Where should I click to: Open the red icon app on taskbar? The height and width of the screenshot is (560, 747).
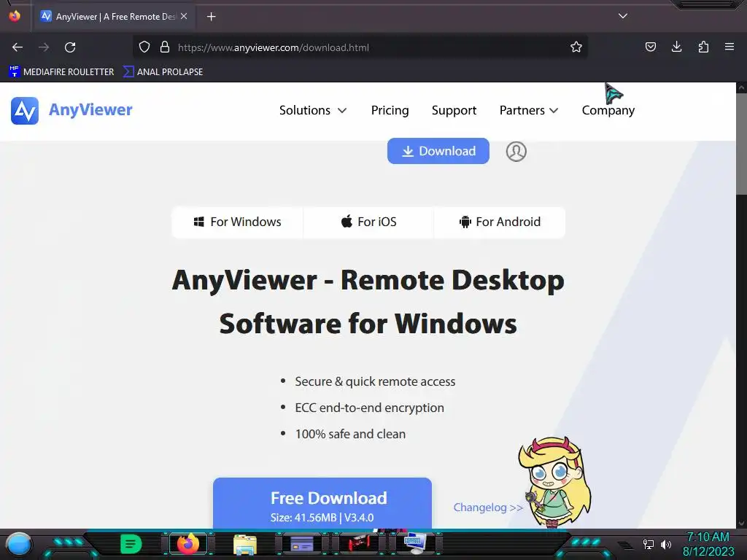click(x=358, y=544)
